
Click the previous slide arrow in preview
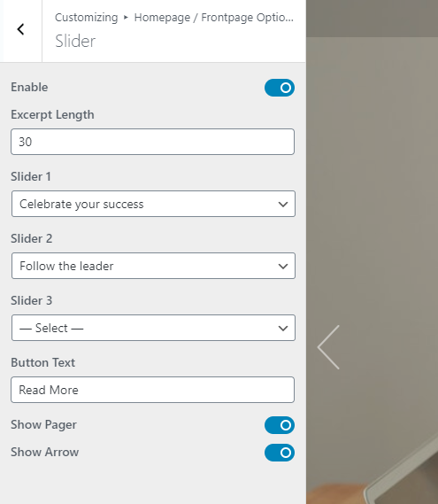click(x=328, y=347)
